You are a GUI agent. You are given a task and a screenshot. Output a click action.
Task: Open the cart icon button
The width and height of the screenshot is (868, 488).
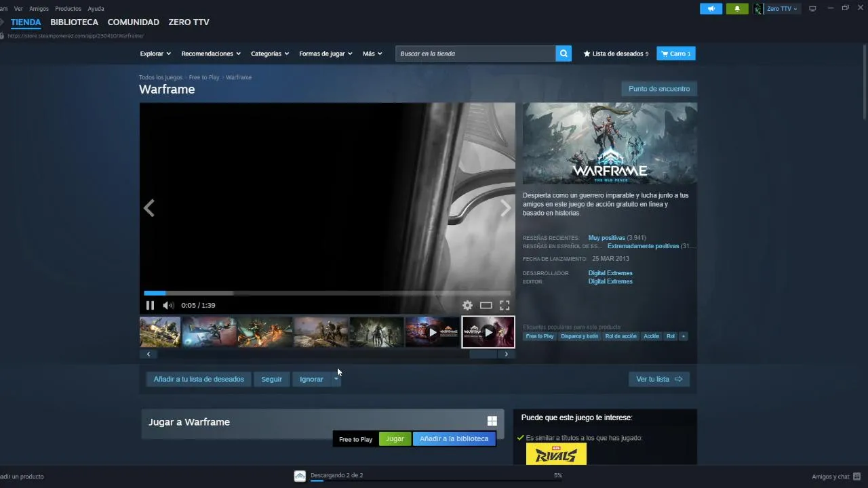(x=676, y=54)
